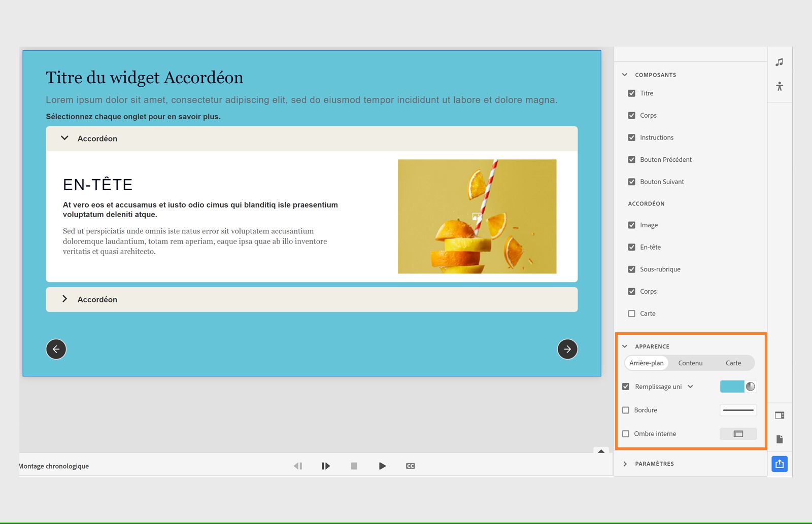Collapse the COMPOSANTS section

click(x=625, y=74)
